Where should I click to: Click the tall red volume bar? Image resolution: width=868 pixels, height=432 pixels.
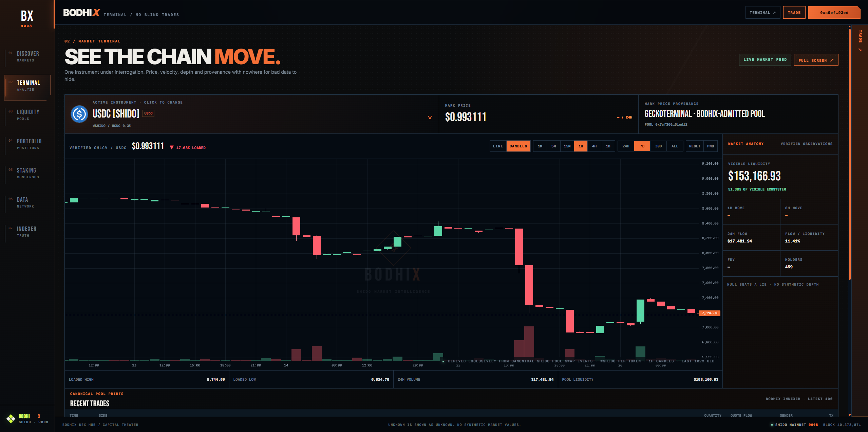529,342
